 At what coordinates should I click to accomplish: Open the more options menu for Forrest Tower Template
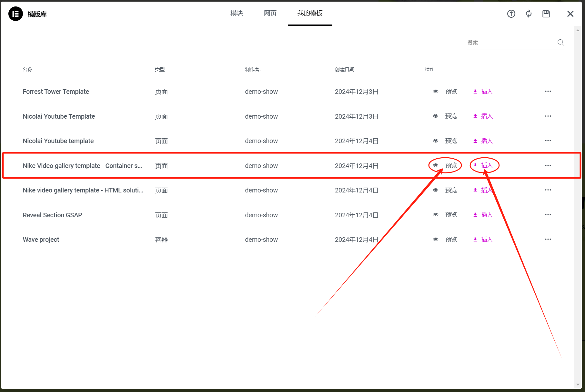tap(548, 91)
